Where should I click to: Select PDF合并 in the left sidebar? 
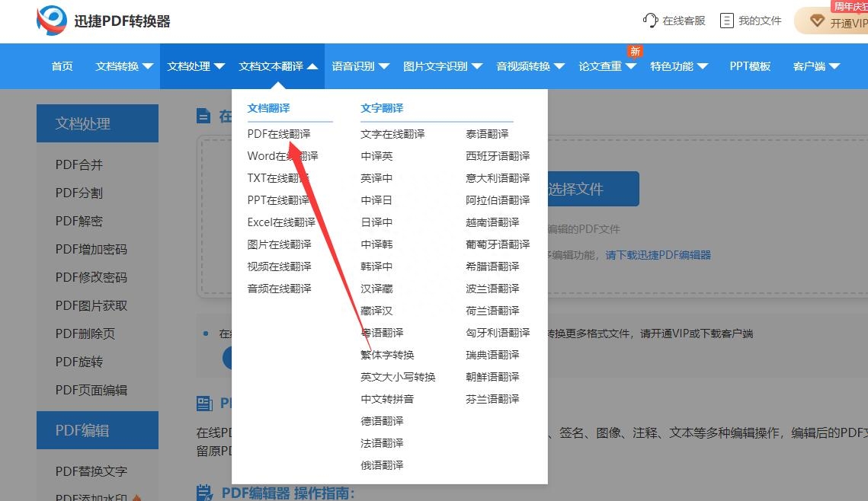click(x=78, y=164)
